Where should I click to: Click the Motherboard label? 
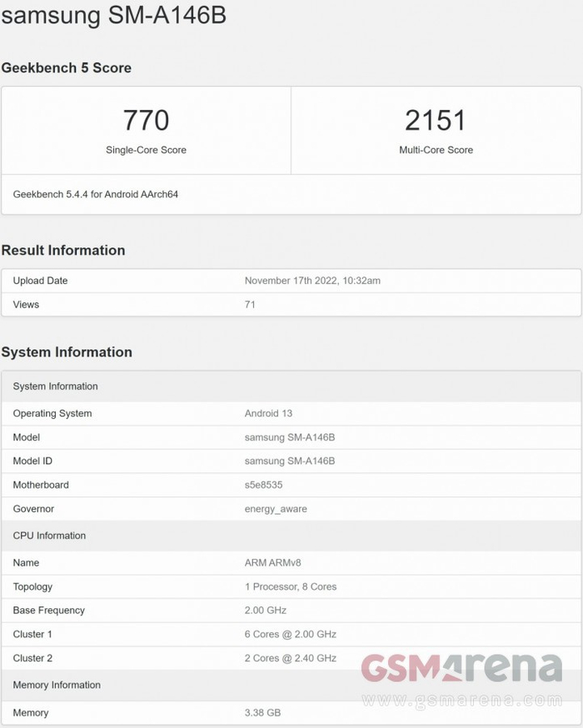[x=41, y=485]
